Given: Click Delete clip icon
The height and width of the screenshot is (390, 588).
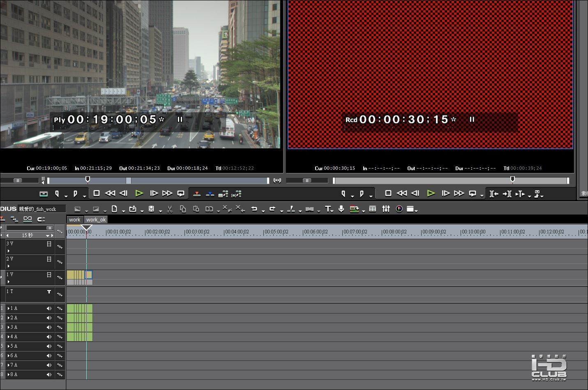Looking at the screenshot, I should [227, 209].
